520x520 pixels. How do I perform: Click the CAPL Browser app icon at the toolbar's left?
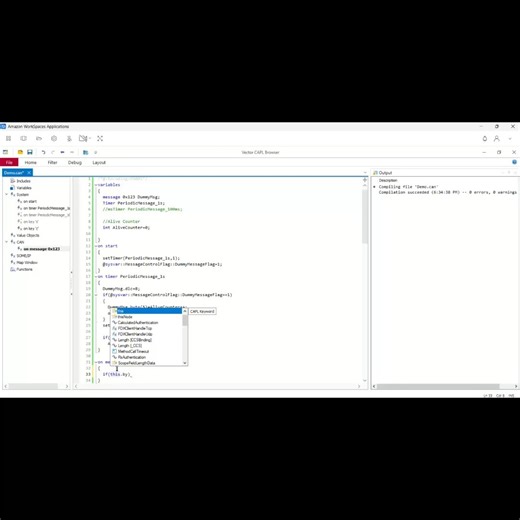5,152
